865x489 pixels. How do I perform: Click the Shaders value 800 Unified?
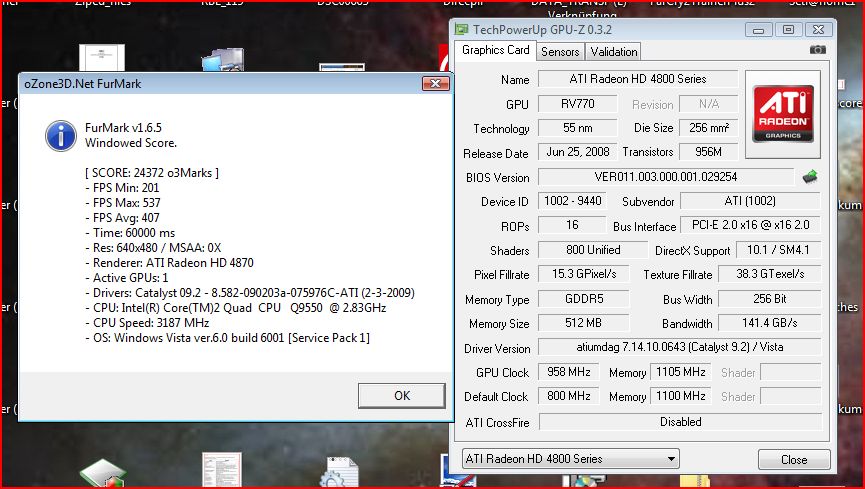click(x=593, y=249)
